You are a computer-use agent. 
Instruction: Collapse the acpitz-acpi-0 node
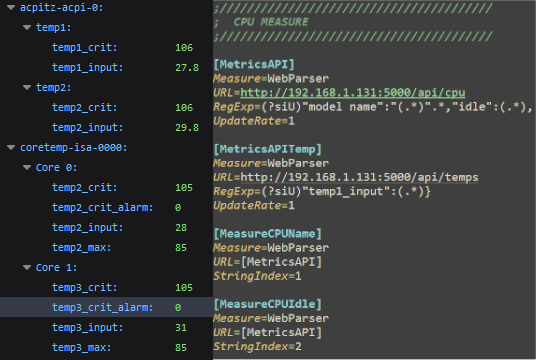(11, 7)
